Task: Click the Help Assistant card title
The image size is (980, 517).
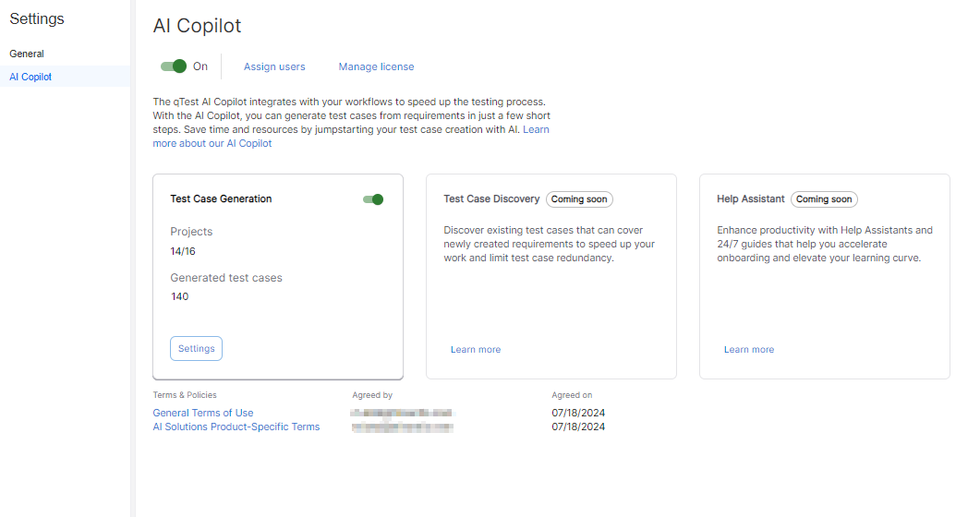Action: (750, 198)
